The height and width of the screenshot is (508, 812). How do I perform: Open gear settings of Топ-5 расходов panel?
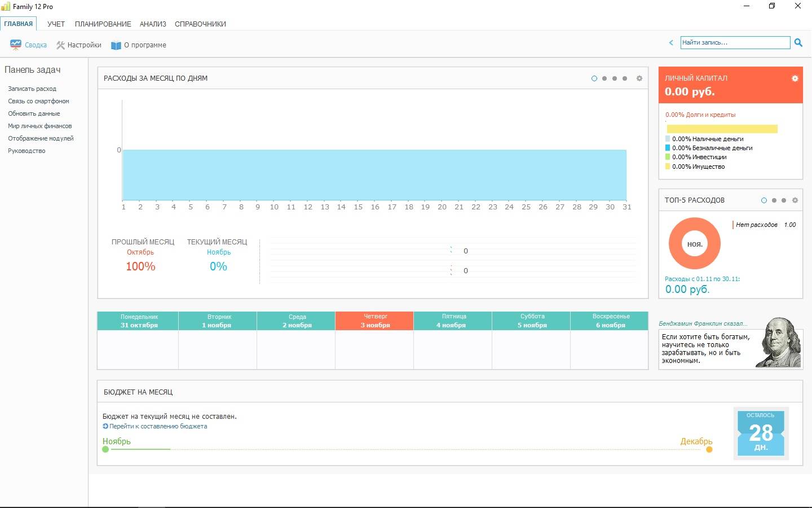(x=795, y=200)
